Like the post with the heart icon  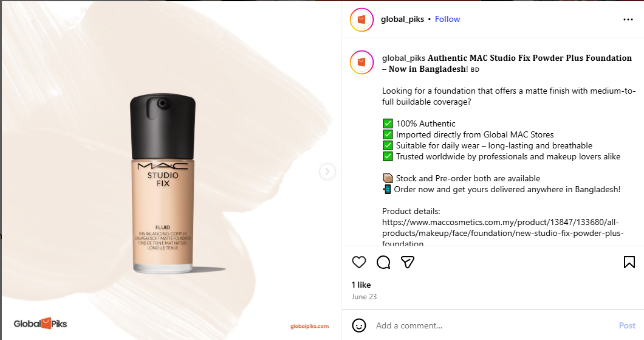click(x=358, y=262)
